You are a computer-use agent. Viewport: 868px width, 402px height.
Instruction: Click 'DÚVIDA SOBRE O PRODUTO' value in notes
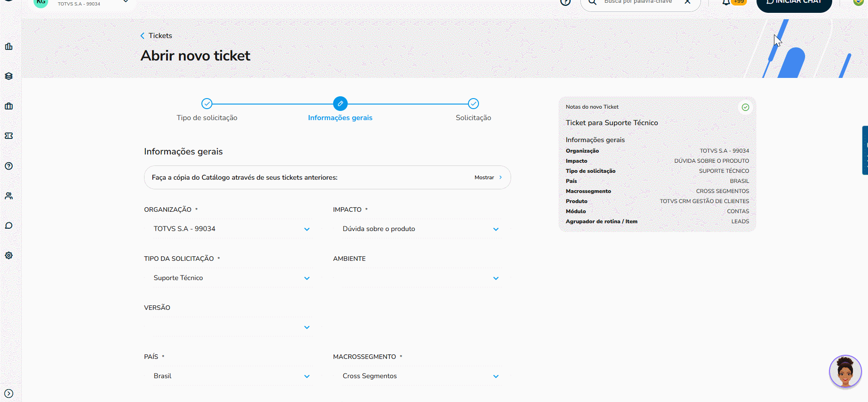[712, 161]
